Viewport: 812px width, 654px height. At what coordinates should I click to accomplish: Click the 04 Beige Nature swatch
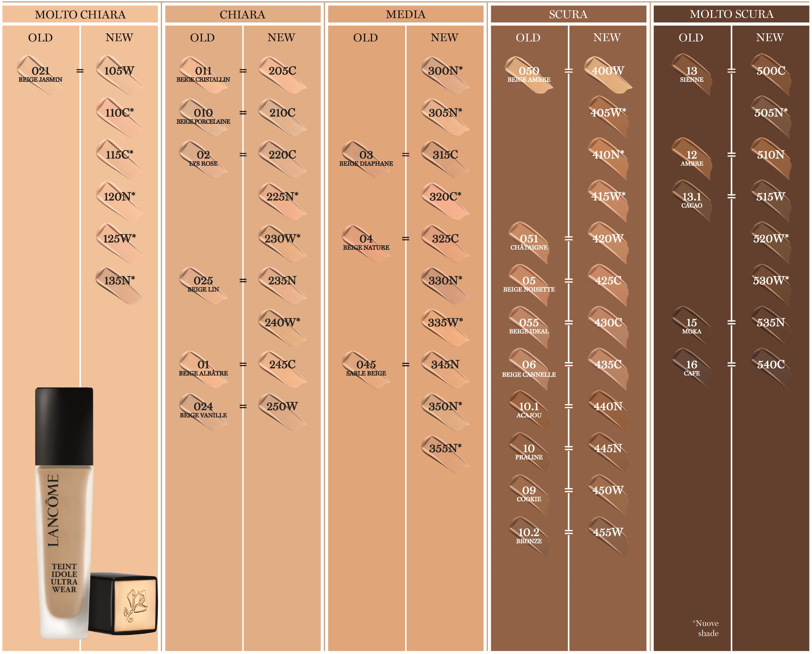coord(366,243)
